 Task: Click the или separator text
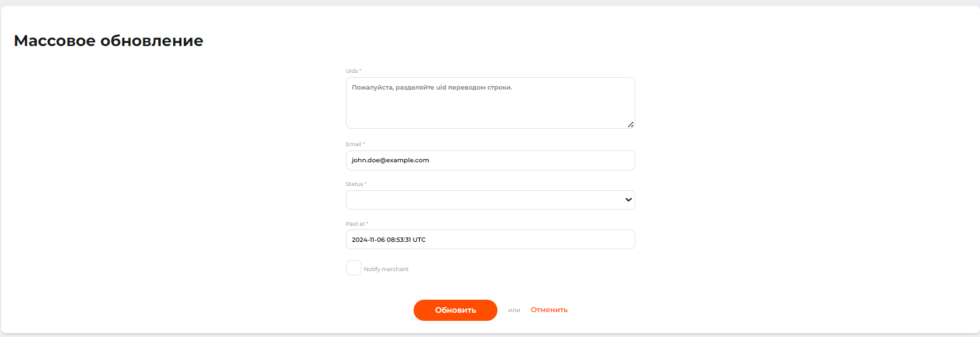[x=514, y=310]
